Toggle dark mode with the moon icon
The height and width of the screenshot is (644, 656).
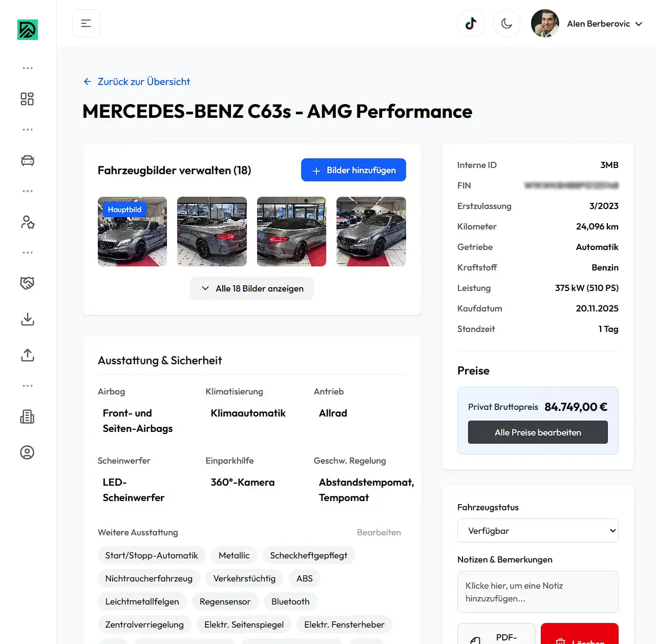[x=506, y=23]
